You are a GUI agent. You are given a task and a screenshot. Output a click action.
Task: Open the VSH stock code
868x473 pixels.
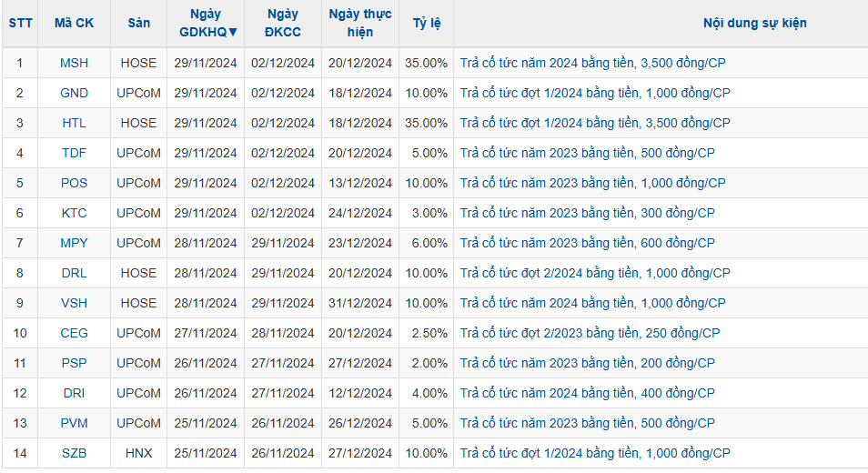(75, 303)
